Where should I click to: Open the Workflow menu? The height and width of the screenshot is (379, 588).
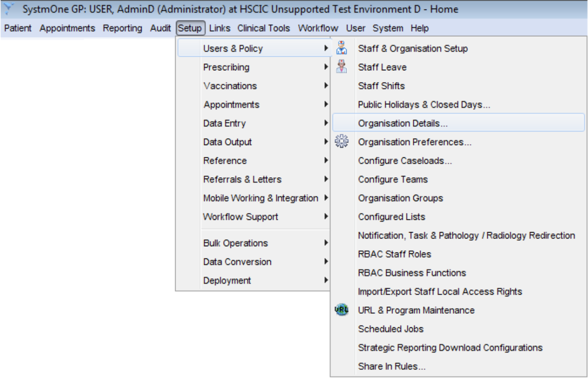[318, 28]
